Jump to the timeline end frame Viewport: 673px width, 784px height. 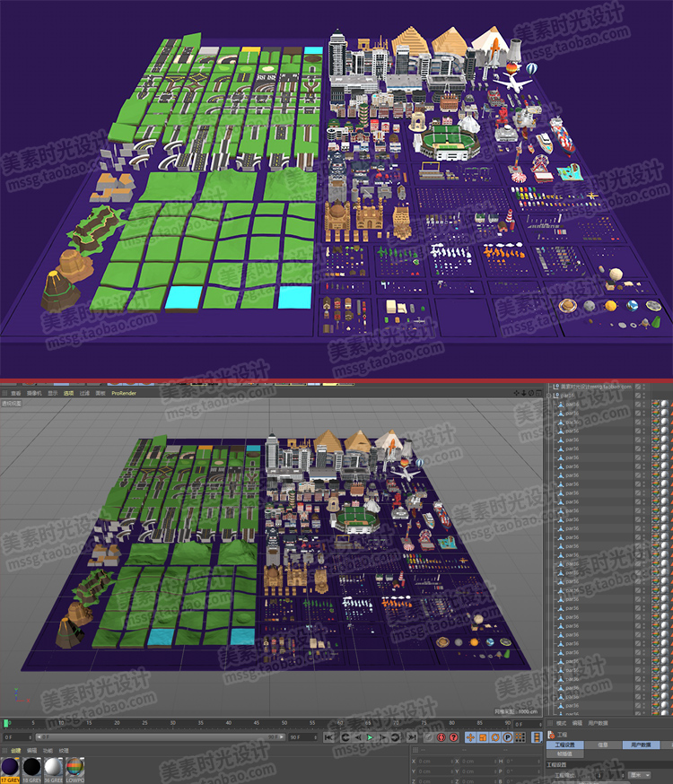(412, 737)
